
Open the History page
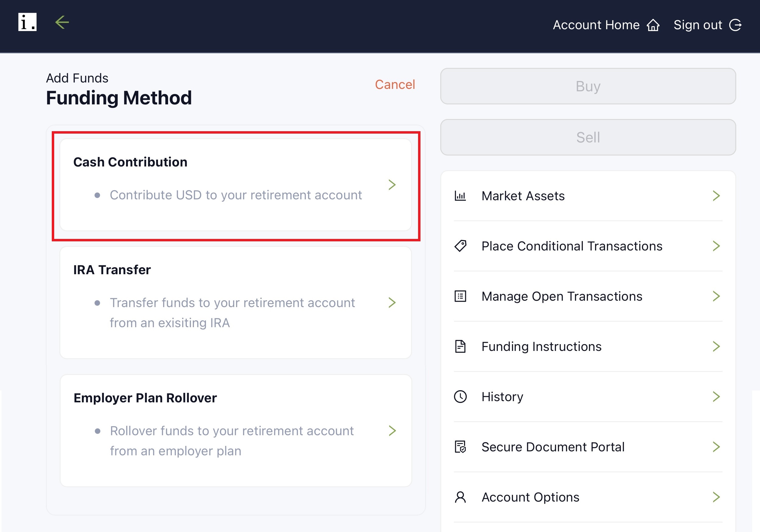(x=502, y=396)
